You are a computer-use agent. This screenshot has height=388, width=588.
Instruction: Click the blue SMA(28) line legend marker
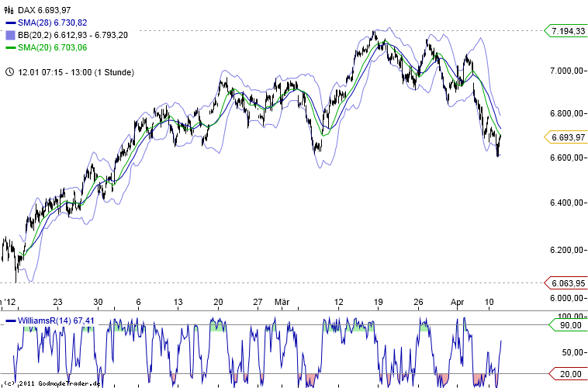(x=10, y=23)
